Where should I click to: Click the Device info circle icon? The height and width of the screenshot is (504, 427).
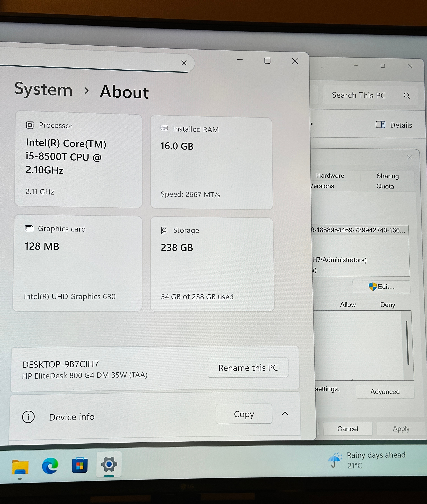coord(28,417)
